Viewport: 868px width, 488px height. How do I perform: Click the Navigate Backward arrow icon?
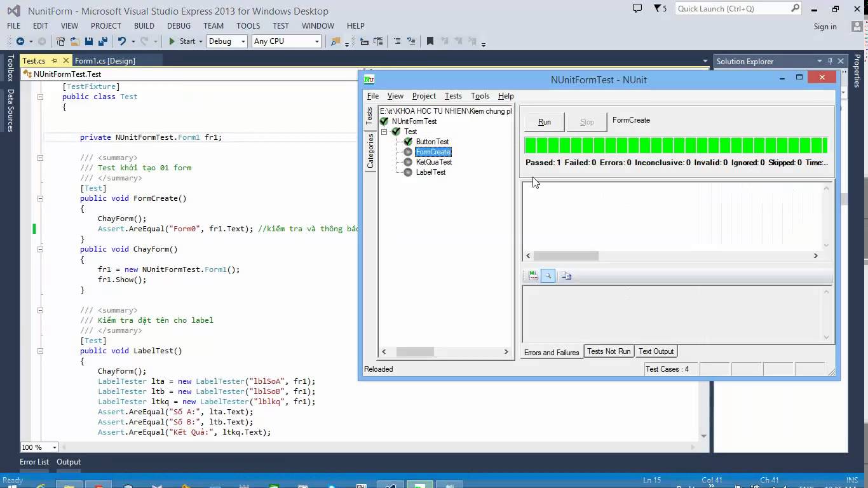[x=20, y=41]
